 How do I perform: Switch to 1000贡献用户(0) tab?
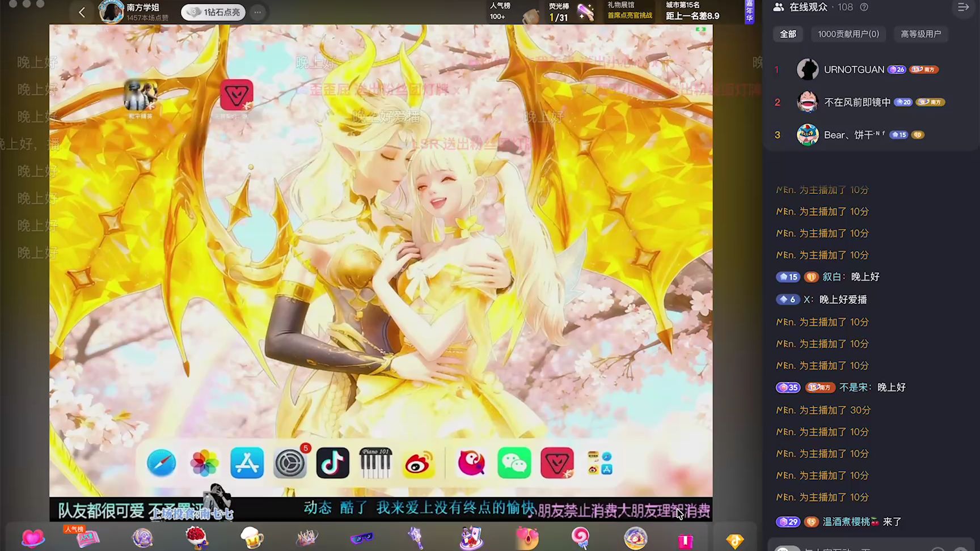[x=848, y=34]
